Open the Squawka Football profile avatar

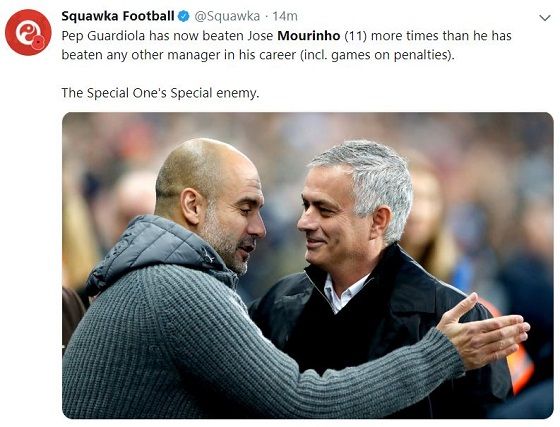point(28,32)
